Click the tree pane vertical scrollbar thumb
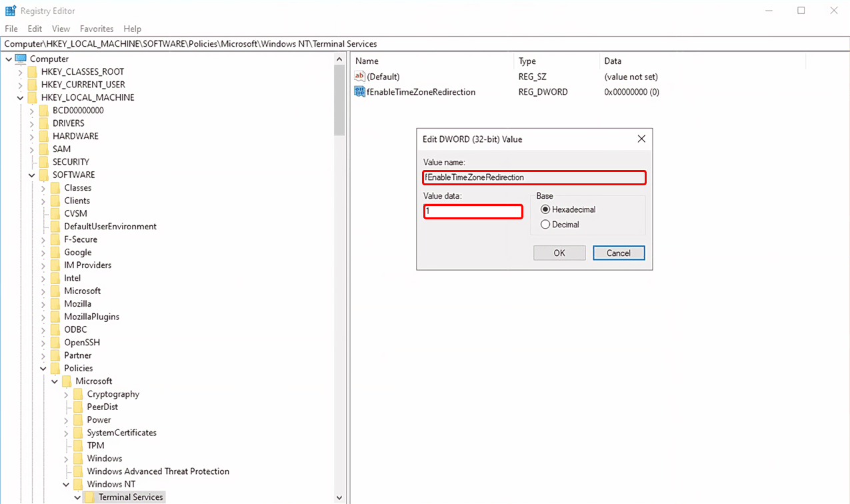 click(x=339, y=100)
